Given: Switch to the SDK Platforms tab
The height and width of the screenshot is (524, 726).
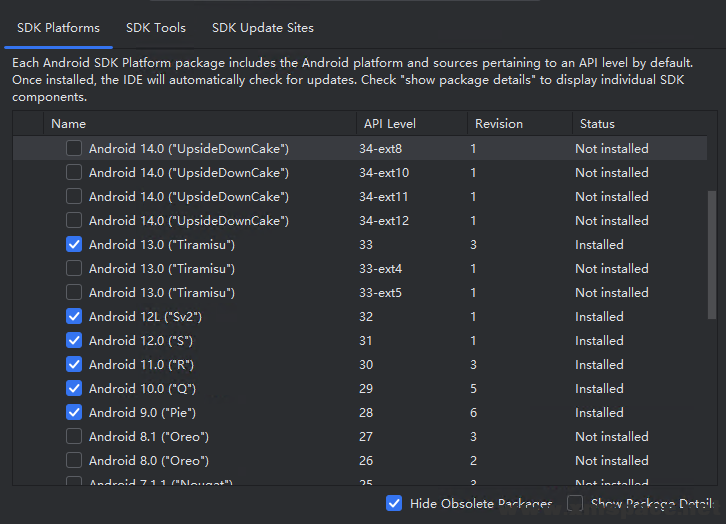Looking at the screenshot, I should 58,28.
